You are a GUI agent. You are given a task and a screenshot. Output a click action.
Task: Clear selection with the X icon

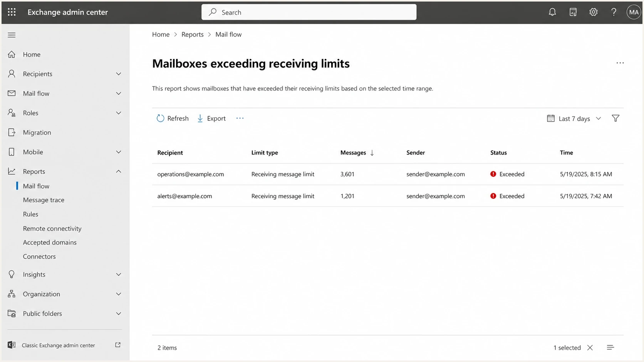click(590, 348)
